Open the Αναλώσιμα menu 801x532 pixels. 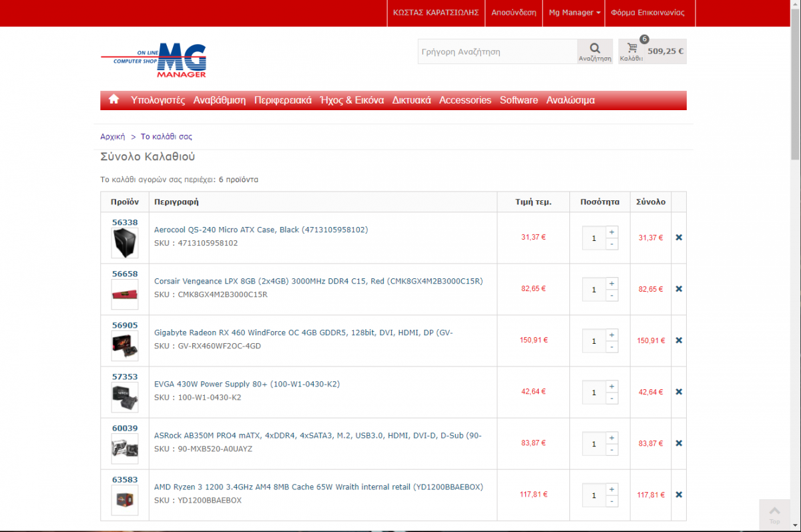(571, 100)
